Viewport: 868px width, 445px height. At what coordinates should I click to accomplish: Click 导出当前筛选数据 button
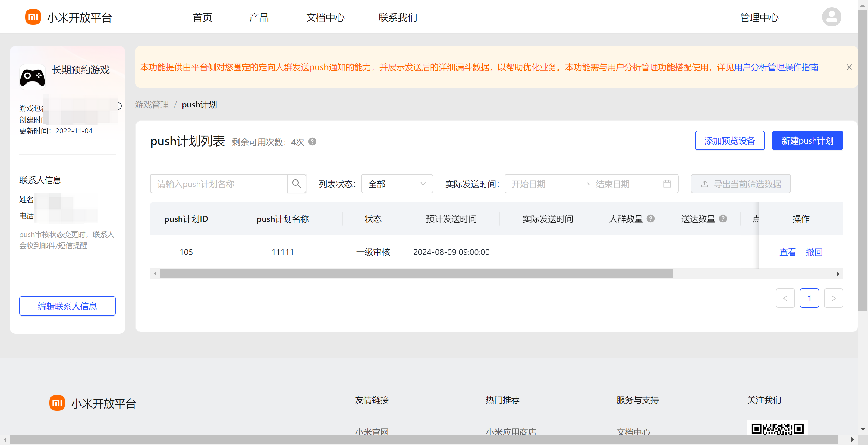coord(740,184)
